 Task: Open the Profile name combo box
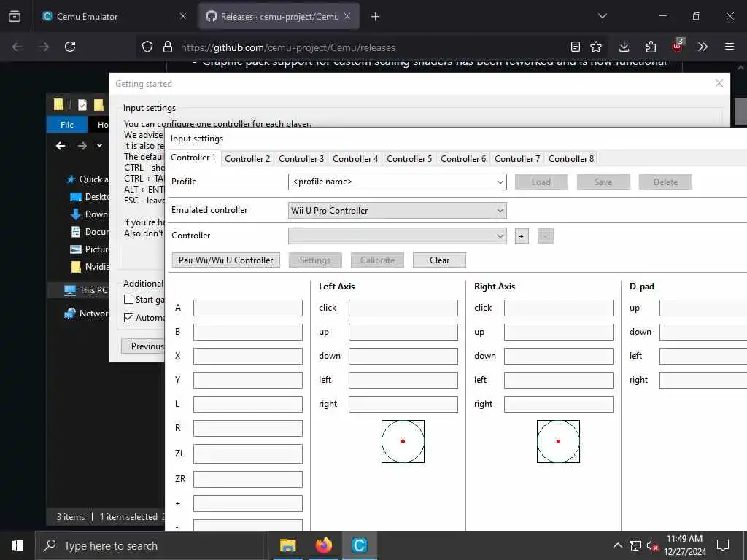click(x=397, y=182)
